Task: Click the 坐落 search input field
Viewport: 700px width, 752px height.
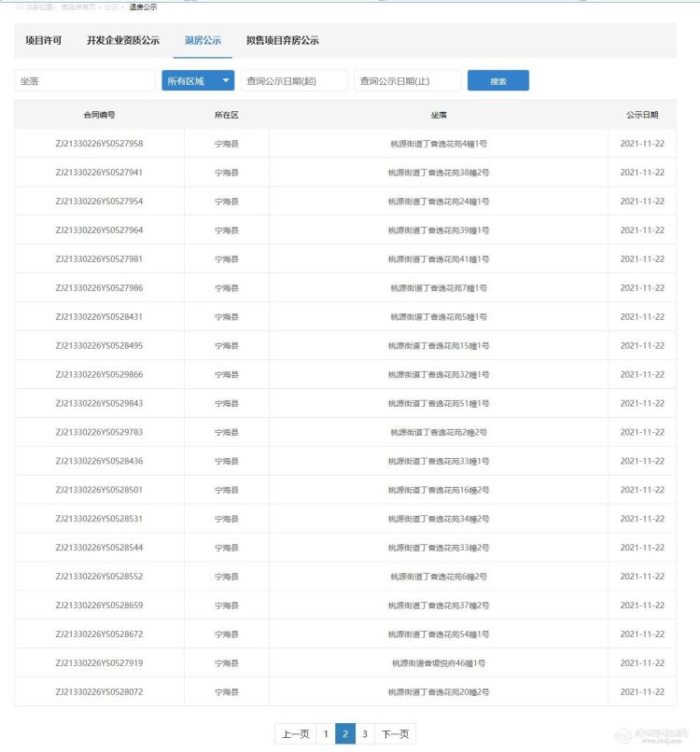Action: tap(85, 81)
